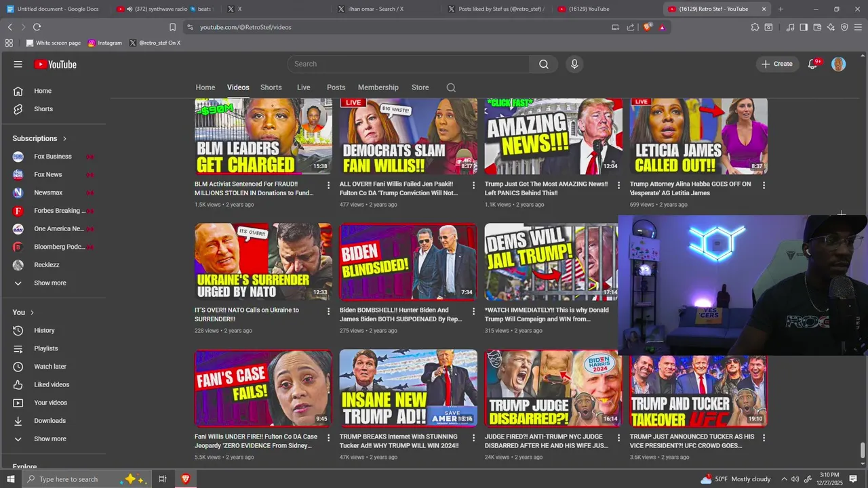Click the YouTube logo

click(55, 64)
